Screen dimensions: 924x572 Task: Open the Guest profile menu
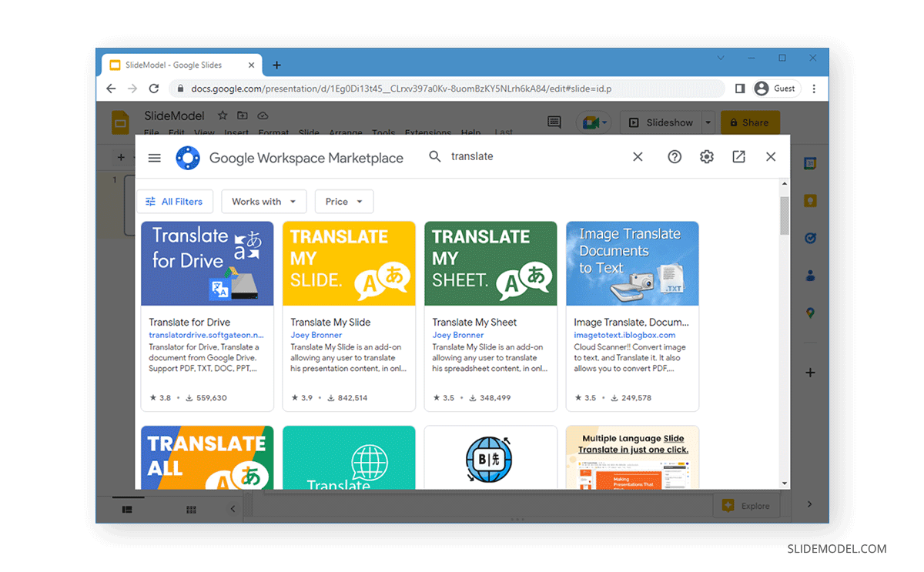(x=776, y=89)
